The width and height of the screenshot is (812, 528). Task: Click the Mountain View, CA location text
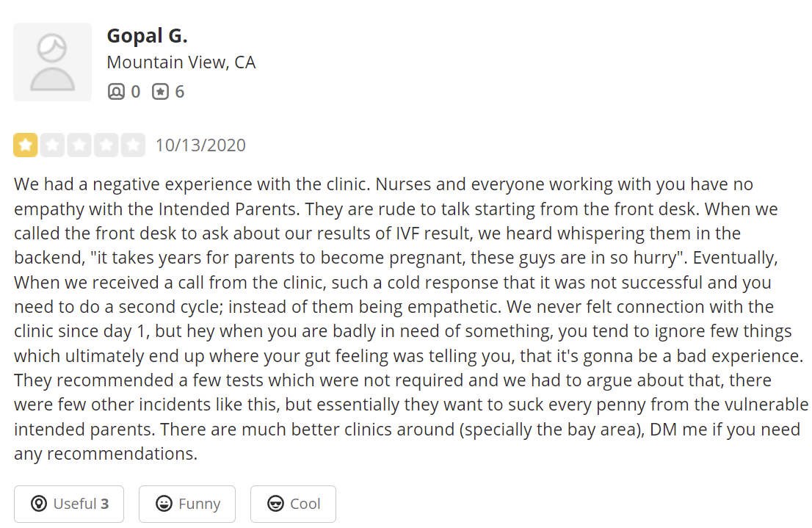(x=181, y=63)
